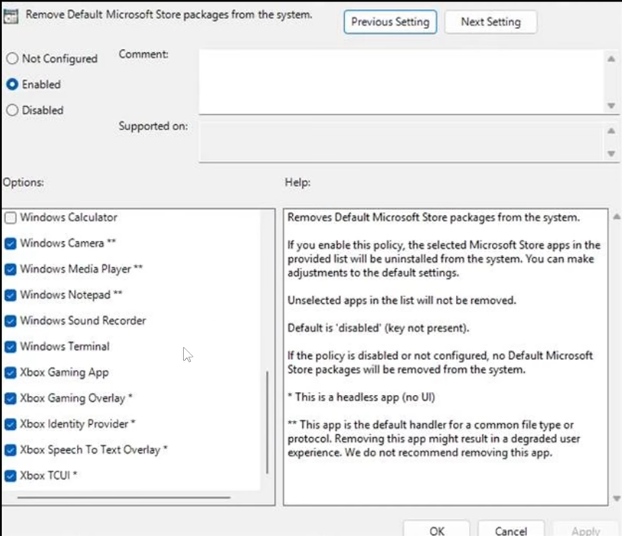Click the Cancel button
Image resolution: width=622 pixels, height=536 pixels.
pos(511,529)
